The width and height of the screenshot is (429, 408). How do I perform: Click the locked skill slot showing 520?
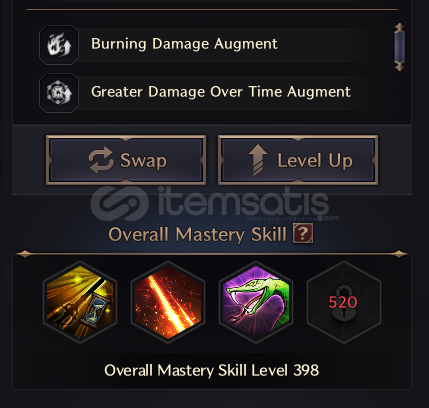pos(344,302)
